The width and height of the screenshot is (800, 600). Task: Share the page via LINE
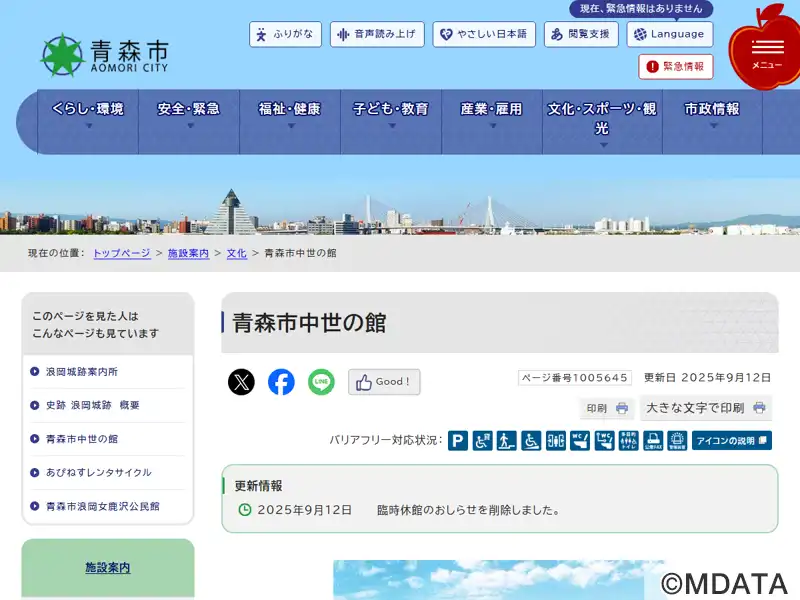tap(321, 382)
